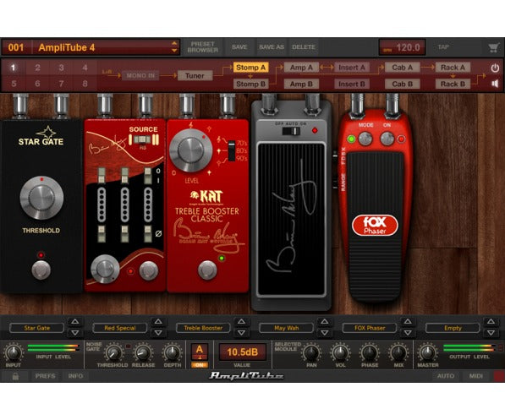The image size is (505, 420).
Task: Open the store cart icon
Action: point(493,47)
